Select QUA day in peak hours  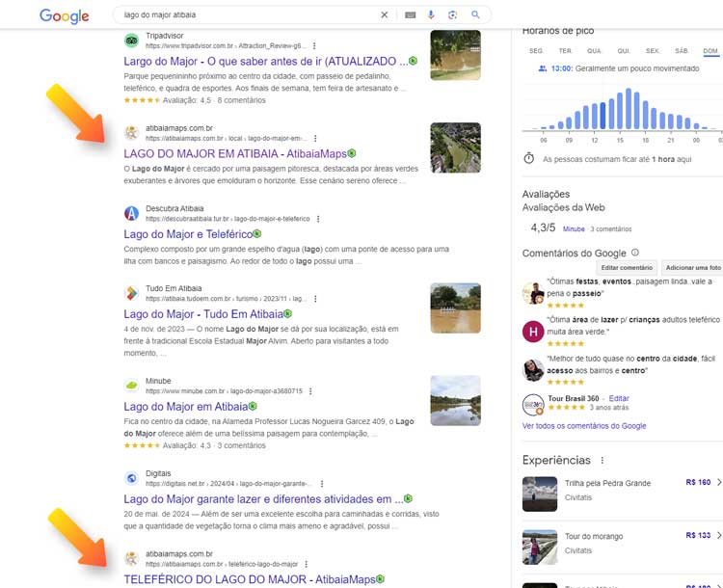pos(594,51)
